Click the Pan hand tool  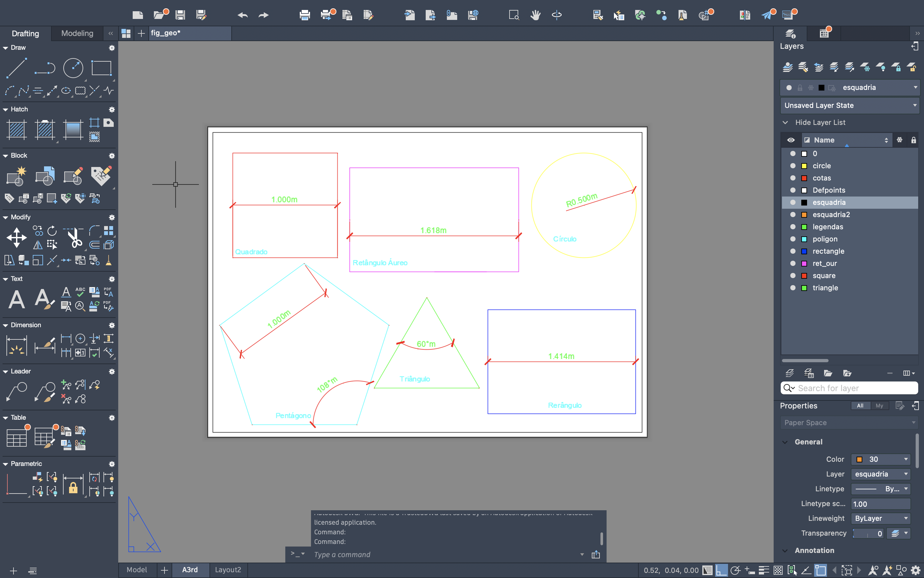[x=535, y=15]
